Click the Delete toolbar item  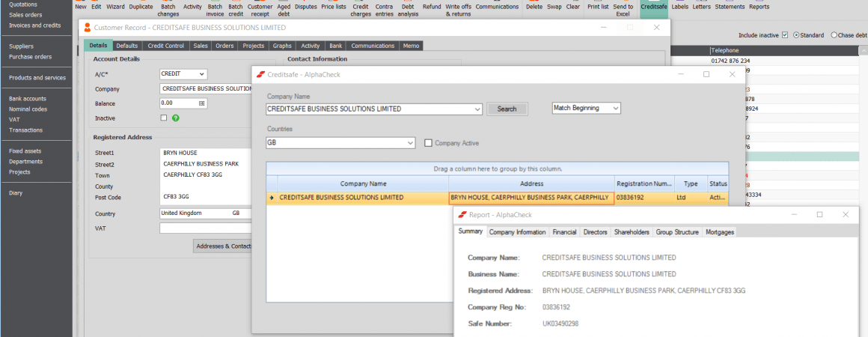coord(534,7)
